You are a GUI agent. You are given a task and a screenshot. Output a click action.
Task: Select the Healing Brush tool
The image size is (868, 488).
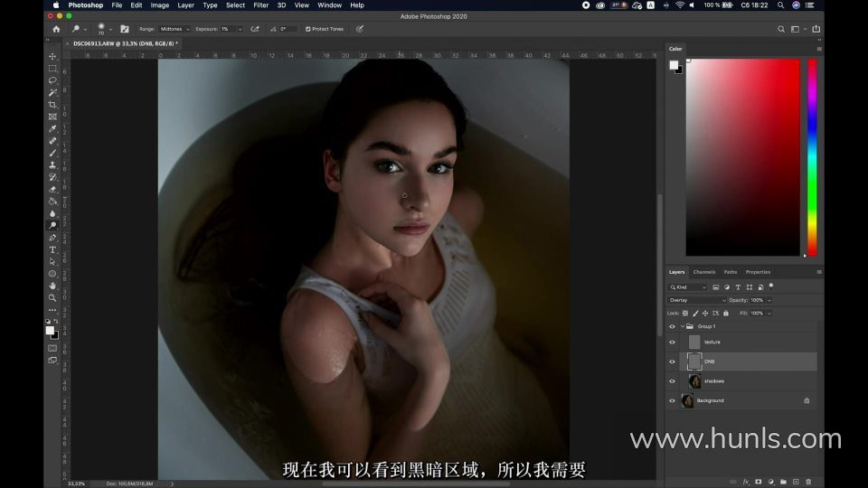point(52,141)
